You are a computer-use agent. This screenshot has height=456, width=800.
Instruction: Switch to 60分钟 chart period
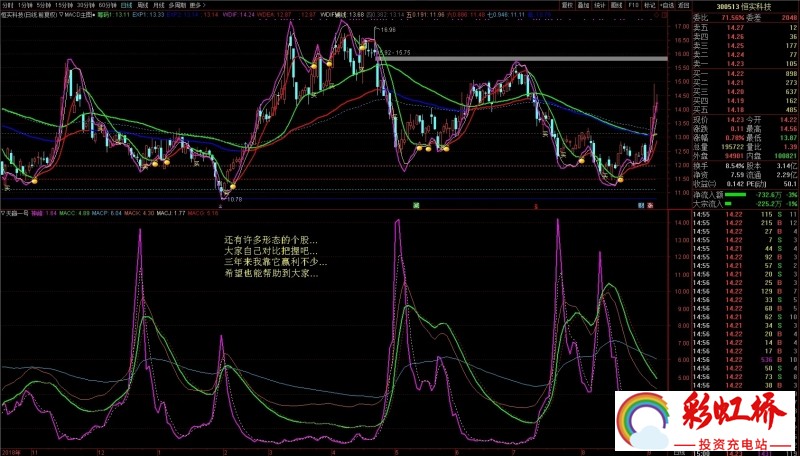[109, 5]
